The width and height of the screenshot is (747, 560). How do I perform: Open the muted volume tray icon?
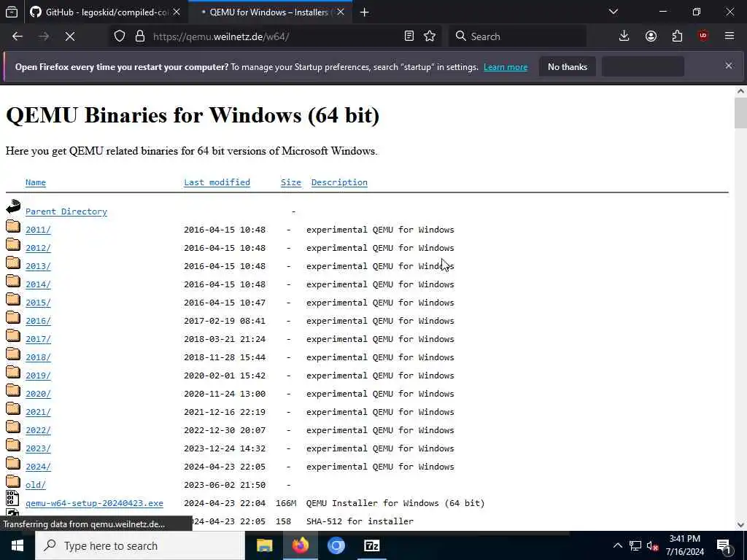[652, 546]
